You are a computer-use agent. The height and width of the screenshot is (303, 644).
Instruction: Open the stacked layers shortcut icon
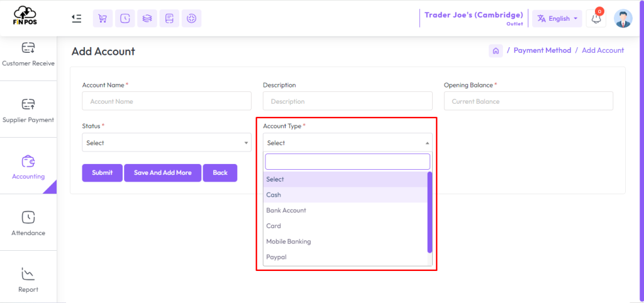click(147, 18)
